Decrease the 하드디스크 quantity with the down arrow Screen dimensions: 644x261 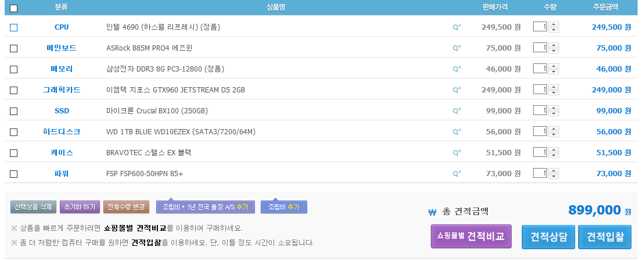[553, 134]
